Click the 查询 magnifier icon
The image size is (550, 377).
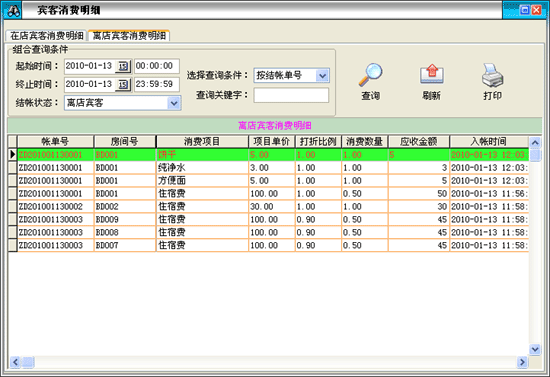(370, 74)
